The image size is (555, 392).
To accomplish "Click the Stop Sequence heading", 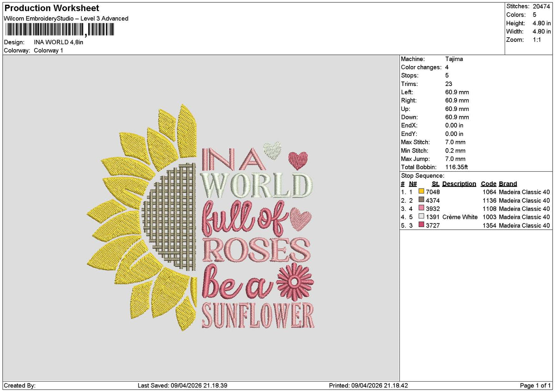I will pos(422,176).
